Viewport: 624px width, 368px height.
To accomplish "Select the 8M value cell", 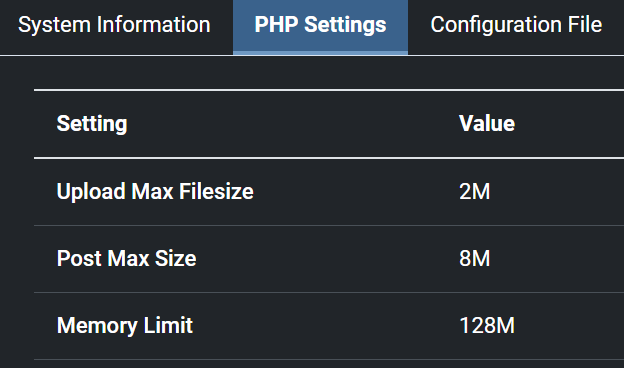I will point(474,259).
